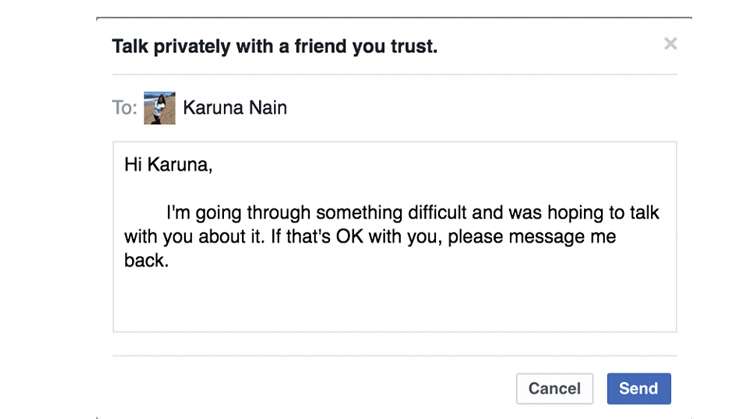The height and width of the screenshot is (419, 730).
Task: Click the word 'hoping' in the first message line
Action: pos(575,213)
